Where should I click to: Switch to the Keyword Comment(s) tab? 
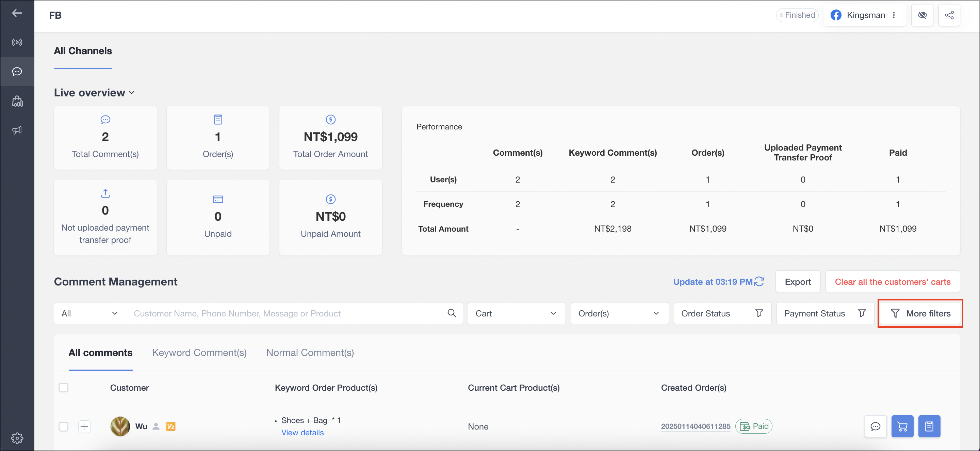point(199,353)
